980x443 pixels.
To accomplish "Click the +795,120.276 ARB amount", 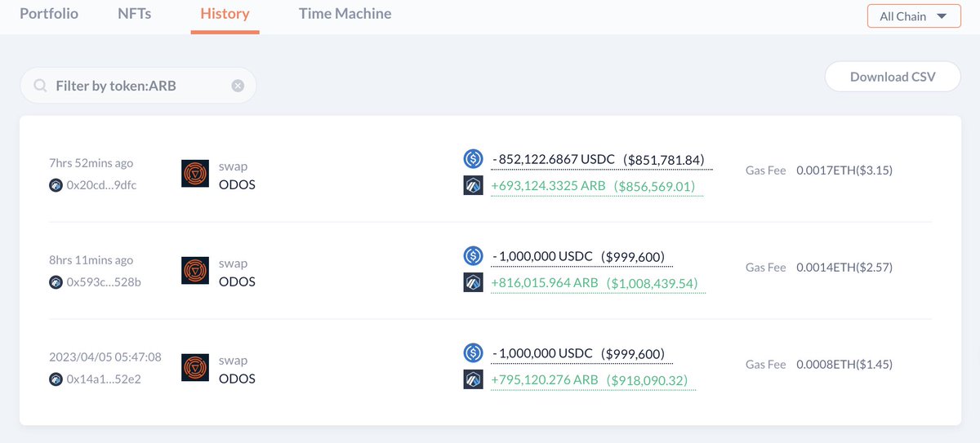I will coord(545,381).
